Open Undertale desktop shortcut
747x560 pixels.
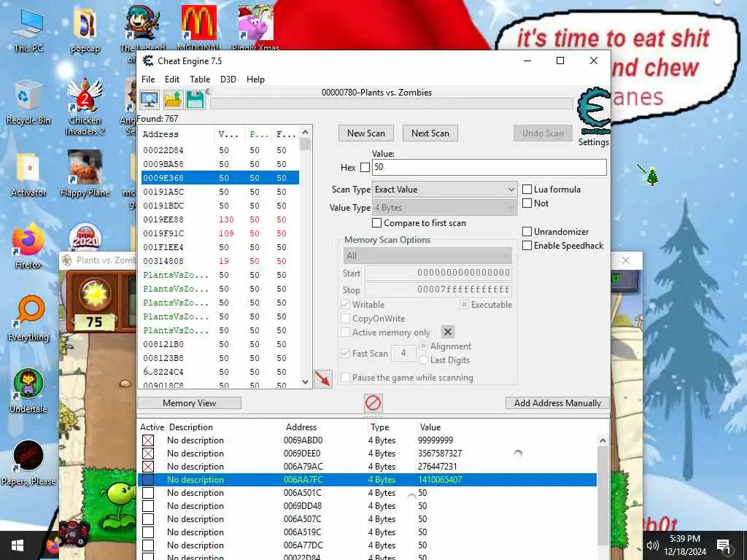click(28, 392)
